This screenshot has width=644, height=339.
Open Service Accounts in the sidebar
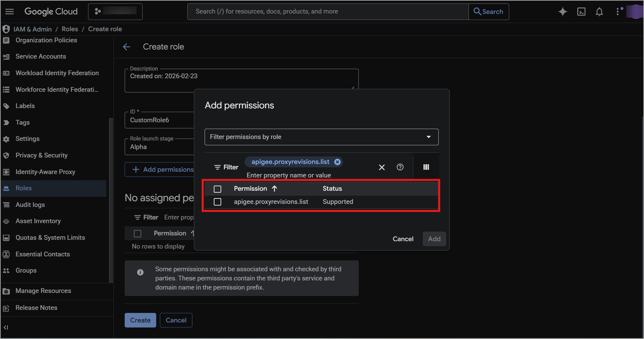click(41, 57)
